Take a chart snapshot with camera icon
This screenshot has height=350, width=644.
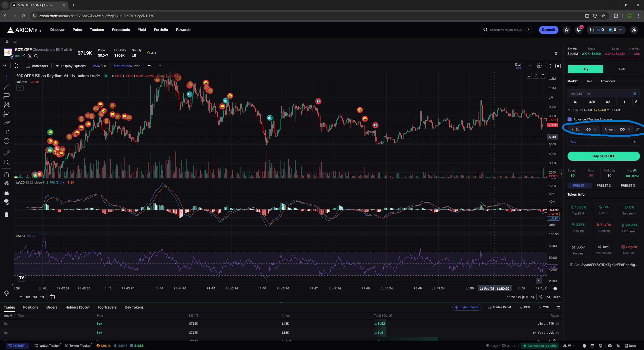558,66
